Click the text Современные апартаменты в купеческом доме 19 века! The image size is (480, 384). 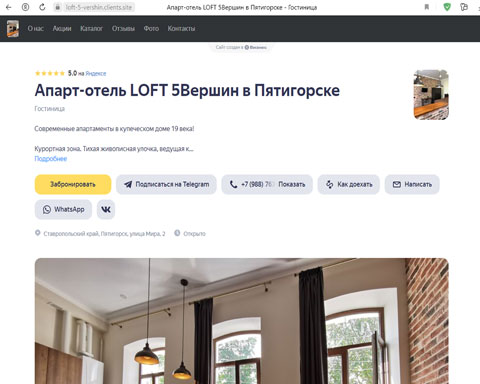pyautogui.click(x=114, y=129)
